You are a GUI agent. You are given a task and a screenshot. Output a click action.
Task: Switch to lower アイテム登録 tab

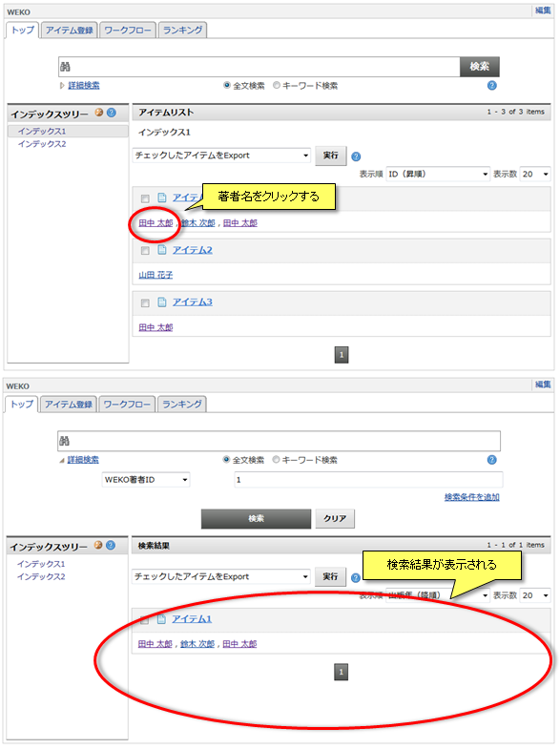pyautogui.click(x=69, y=405)
